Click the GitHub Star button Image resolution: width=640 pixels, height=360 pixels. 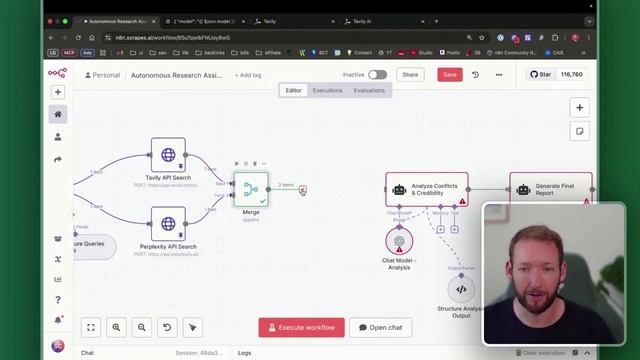(x=541, y=74)
